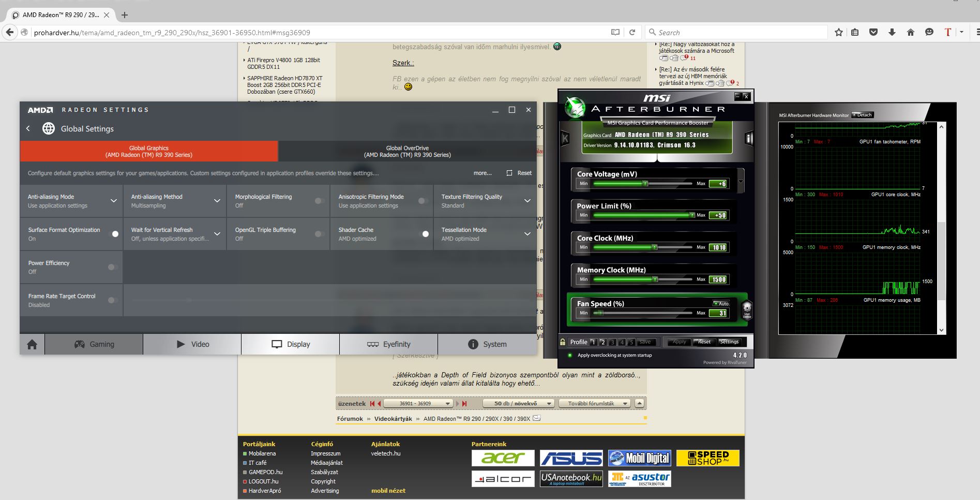Expand the Wait for Vertical Refresh dropdown
980x500 pixels.
click(x=217, y=234)
